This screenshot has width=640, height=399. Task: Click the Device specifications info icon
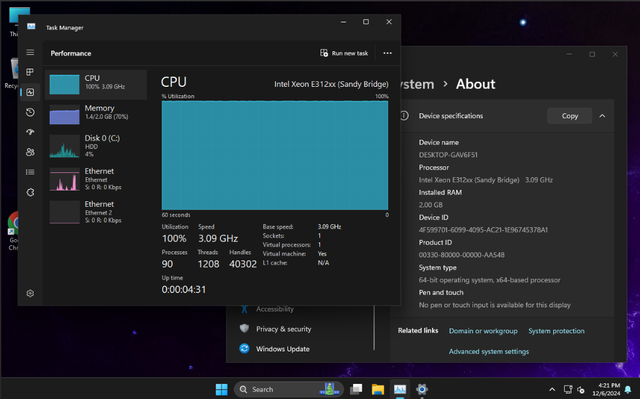tap(404, 116)
